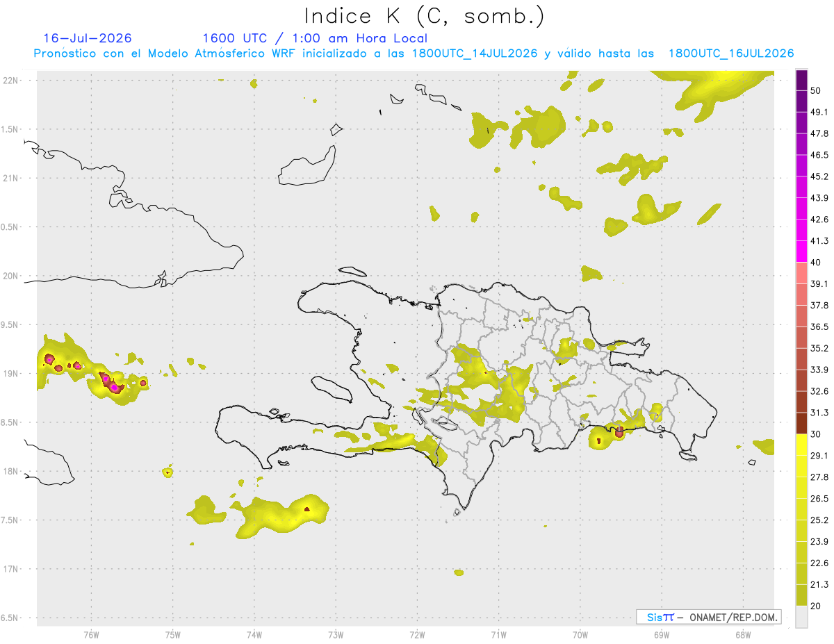Select the '20N' latitude label
The width and height of the screenshot is (834, 644).
tap(11, 276)
